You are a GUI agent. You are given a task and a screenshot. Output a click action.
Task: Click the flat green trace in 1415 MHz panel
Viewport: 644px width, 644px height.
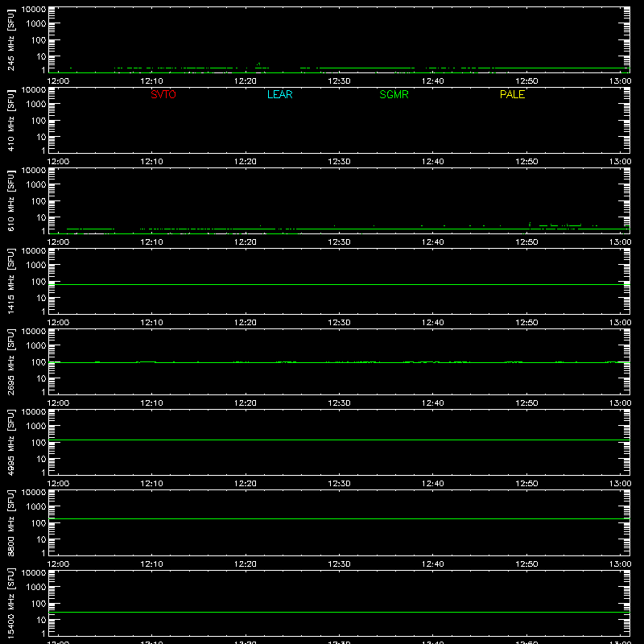(339, 285)
